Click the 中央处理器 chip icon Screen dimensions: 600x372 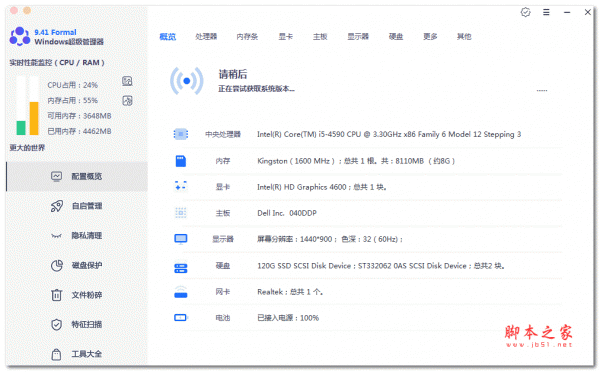pyautogui.click(x=181, y=134)
